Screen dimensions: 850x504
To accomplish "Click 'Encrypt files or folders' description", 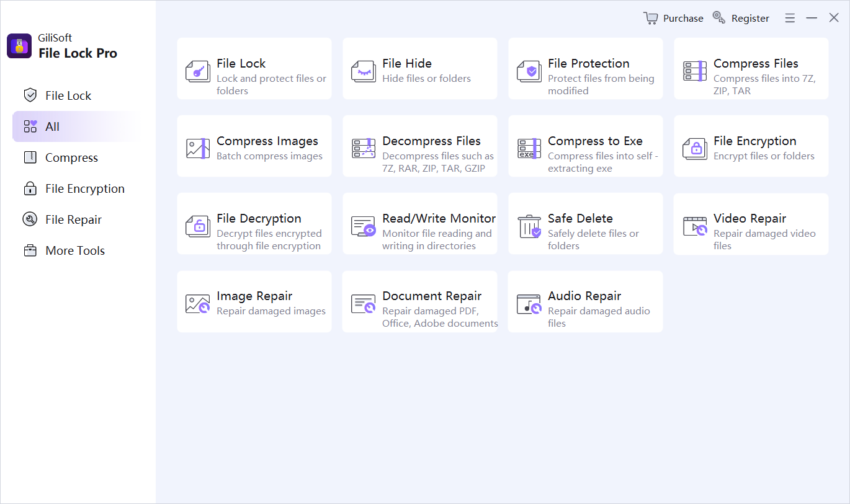I will tap(764, 156).
